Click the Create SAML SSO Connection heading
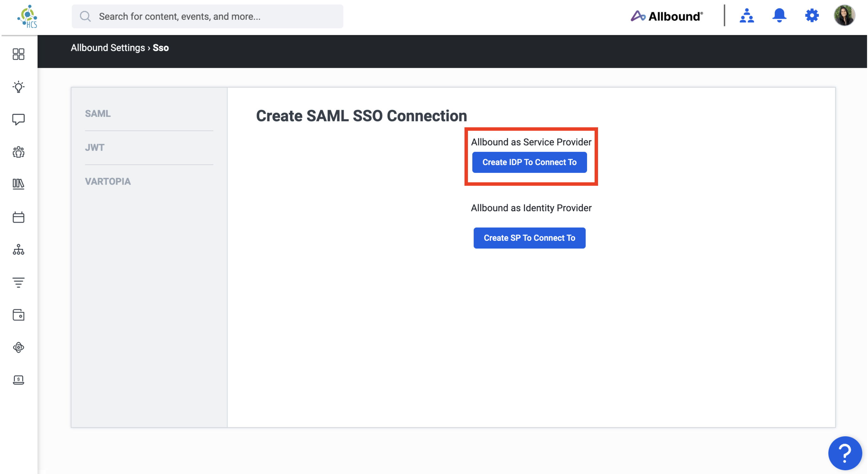Image resolution: width=868 pixels, height=474 pixels. [x=361, y=116]
